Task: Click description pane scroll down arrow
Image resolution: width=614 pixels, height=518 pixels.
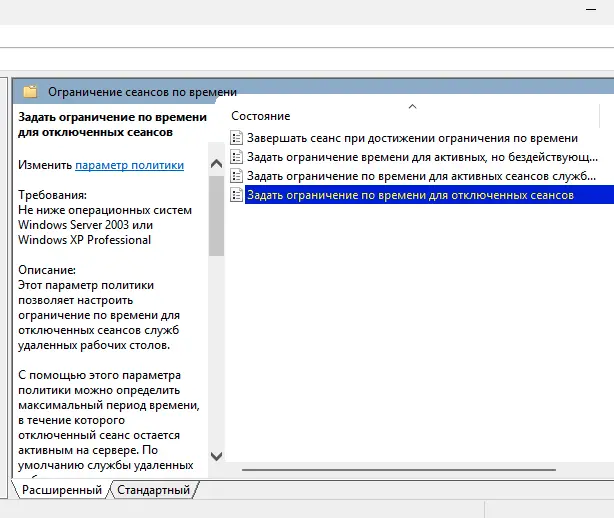Action: (x=216, y=456)
